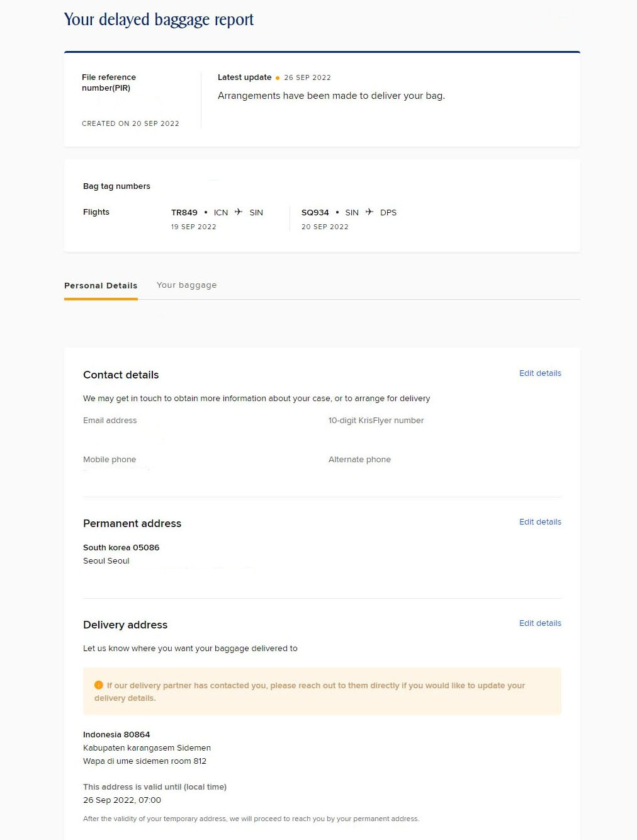Click the validity date 26 Sep 2022

coord(122,800)
